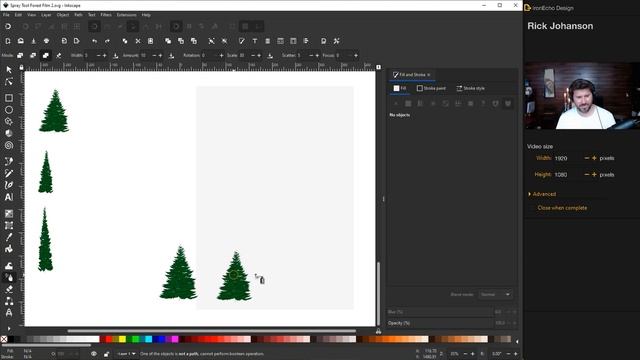Select the Rectangle tool
The width and height of the screenshot is (640, 360).
click(9, 98)
